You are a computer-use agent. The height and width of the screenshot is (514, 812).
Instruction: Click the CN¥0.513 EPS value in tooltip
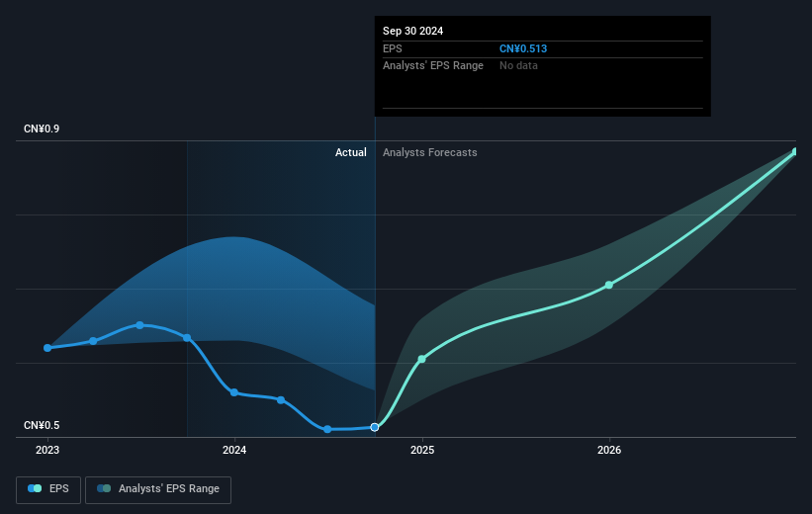(x=523, y=48)
